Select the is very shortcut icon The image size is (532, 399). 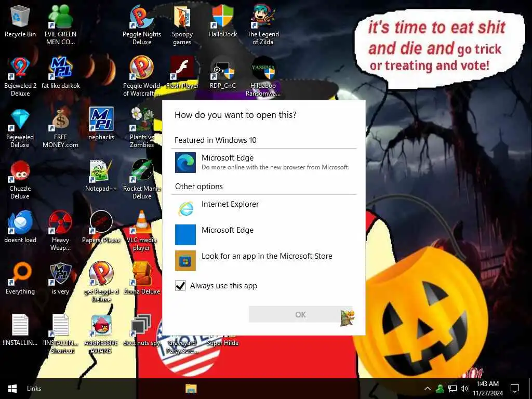point(60,279)
